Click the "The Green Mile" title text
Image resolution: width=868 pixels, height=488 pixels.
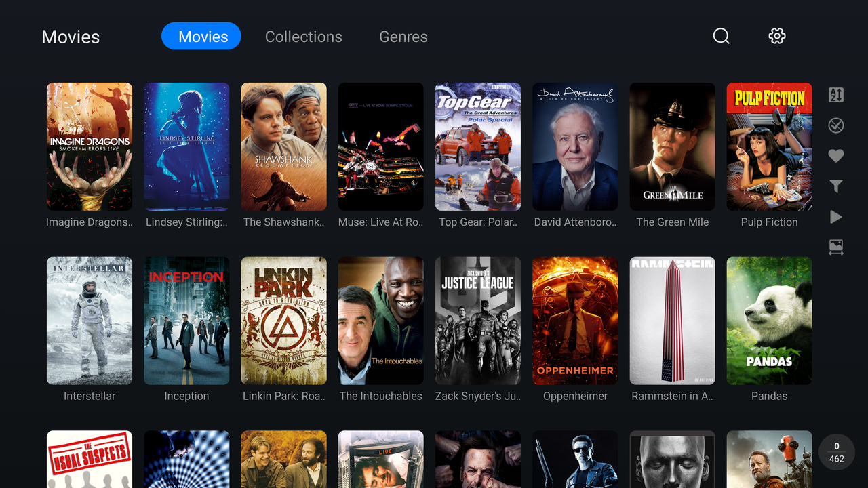click(672, 222)
